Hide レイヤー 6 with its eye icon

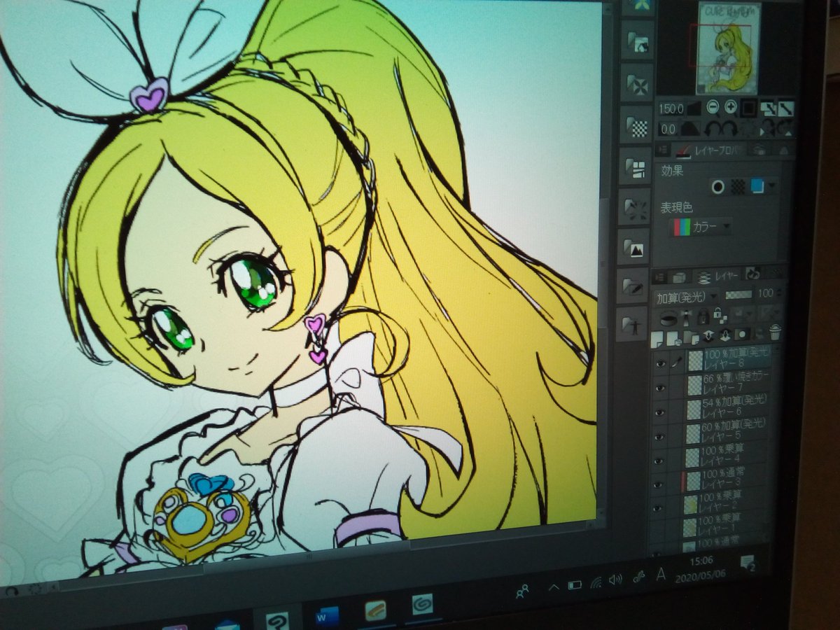pyautogui.click(x=659, y=412)
